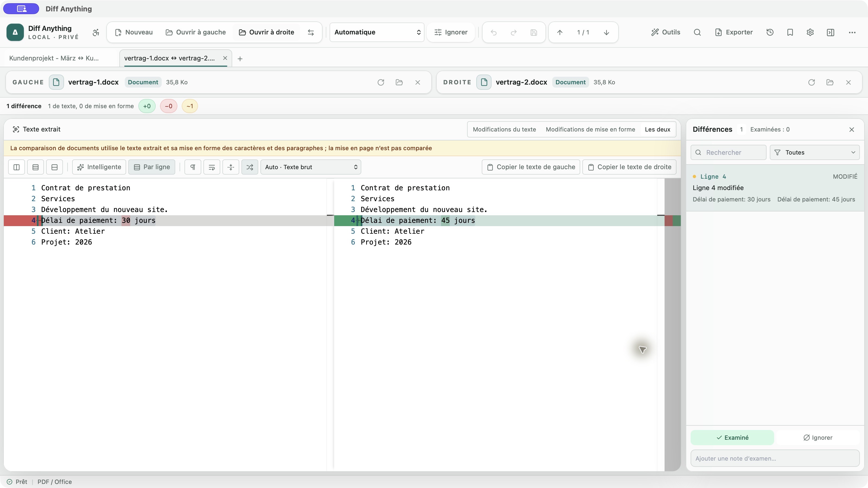Open the history clock icon
This screenshot has height=488, width=868.
click(x=770, y=32)
